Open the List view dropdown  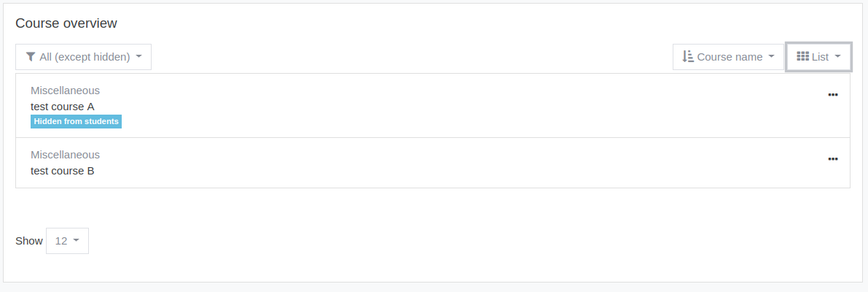pos(818,57)
